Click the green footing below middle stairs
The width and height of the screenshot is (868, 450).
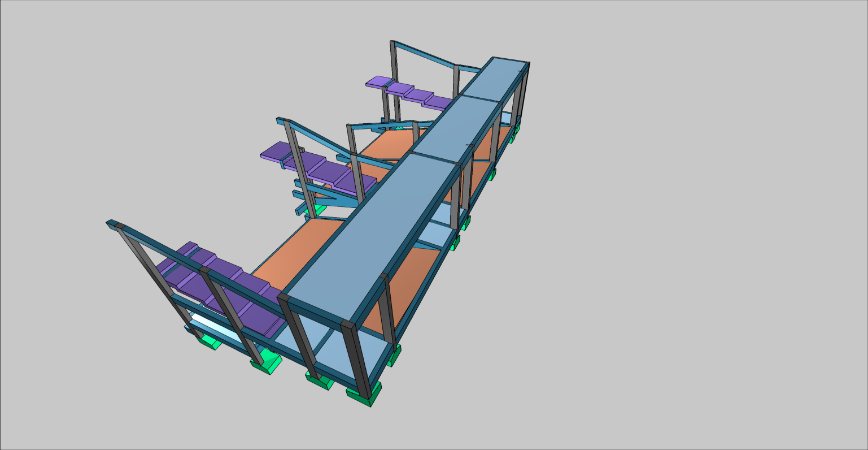click(319, 210)
